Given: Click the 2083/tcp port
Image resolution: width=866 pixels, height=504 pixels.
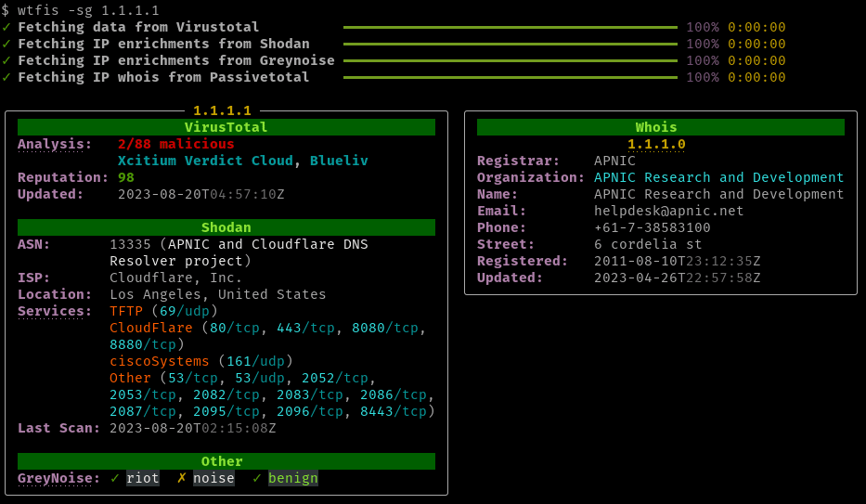Looking at the screenshot, I should (x=310, y=394).
